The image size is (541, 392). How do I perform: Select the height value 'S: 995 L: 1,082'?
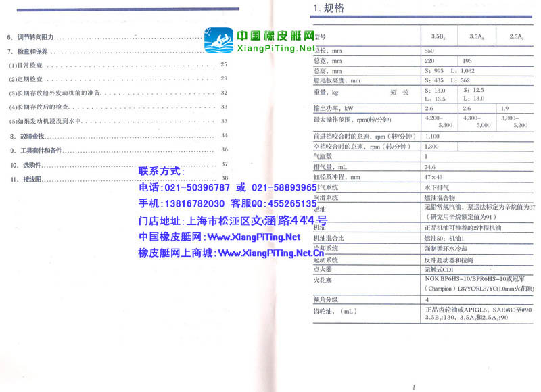pyautogui.click(x=450, y=71)
